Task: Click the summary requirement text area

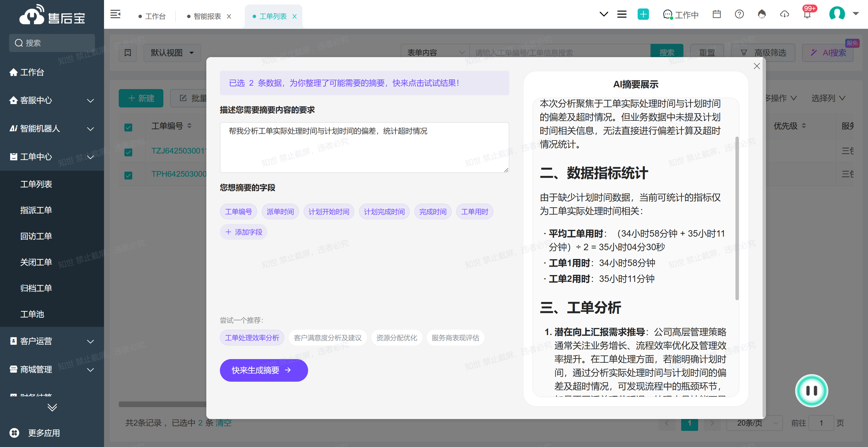Action: 364,148
